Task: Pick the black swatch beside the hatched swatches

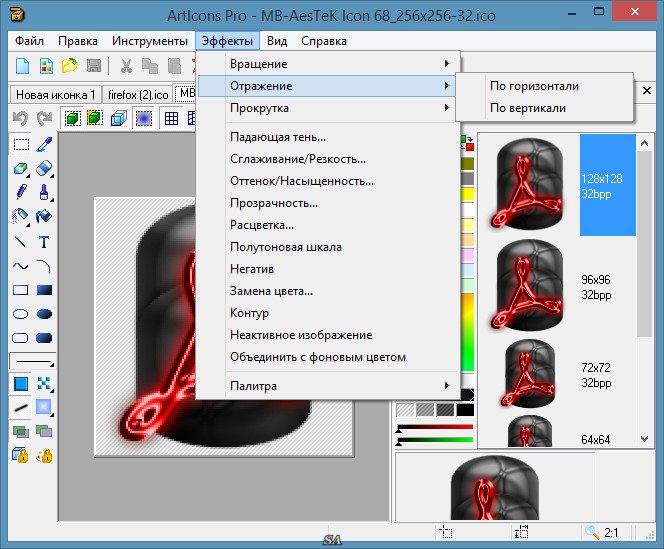Action: pyautogui.click(x=465, y=410)
